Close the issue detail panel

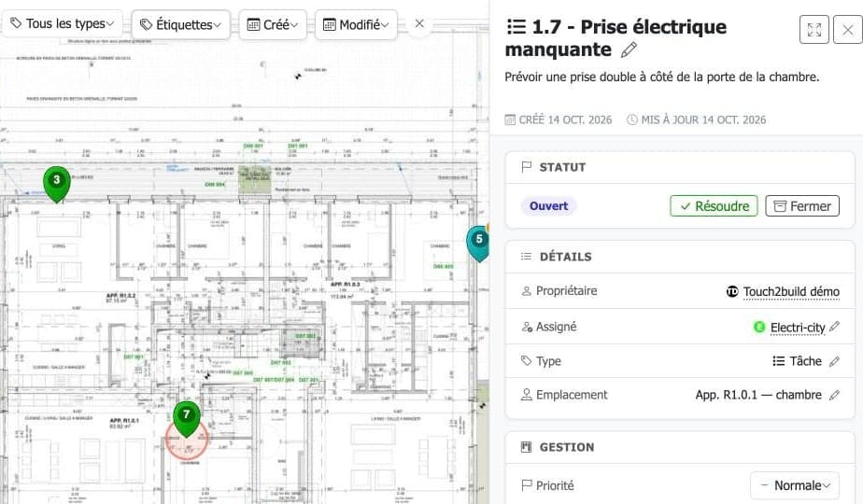pos(848,30)
